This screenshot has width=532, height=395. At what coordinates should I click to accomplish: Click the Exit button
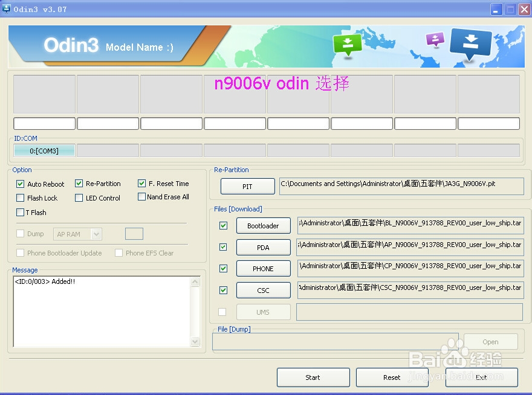click(x=481, y=377)
